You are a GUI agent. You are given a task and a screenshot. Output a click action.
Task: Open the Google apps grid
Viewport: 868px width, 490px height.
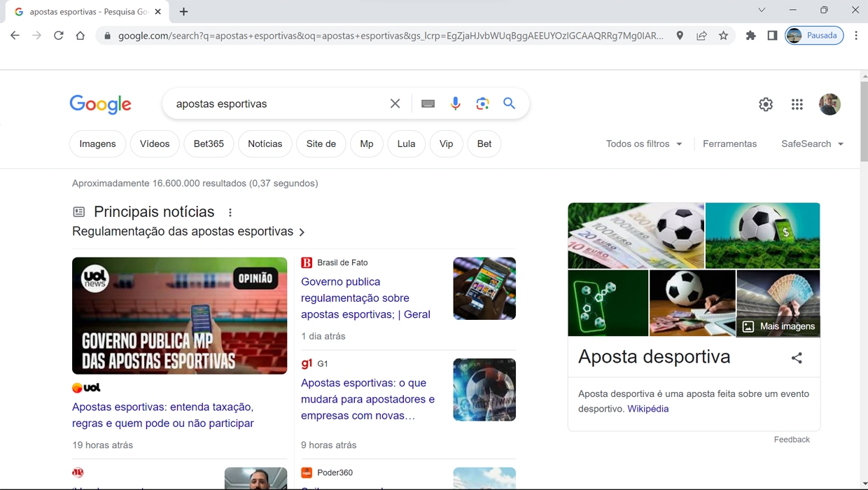(797, 104)
